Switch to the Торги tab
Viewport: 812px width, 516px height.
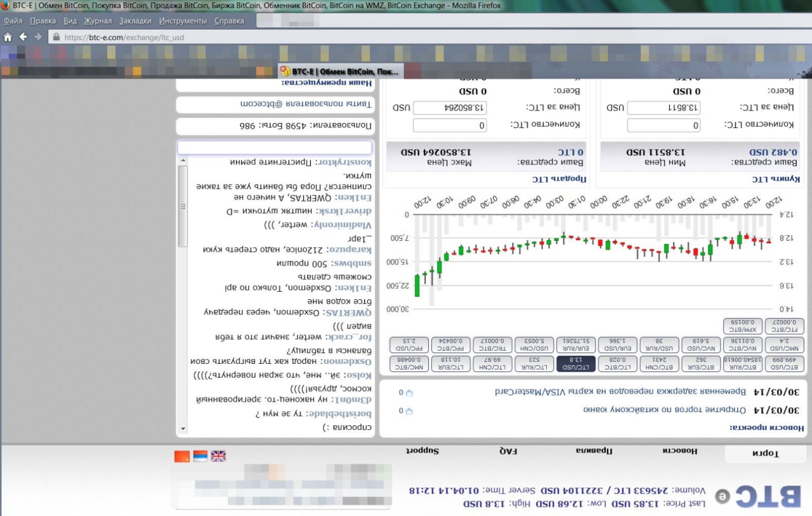tap(765, 454)
